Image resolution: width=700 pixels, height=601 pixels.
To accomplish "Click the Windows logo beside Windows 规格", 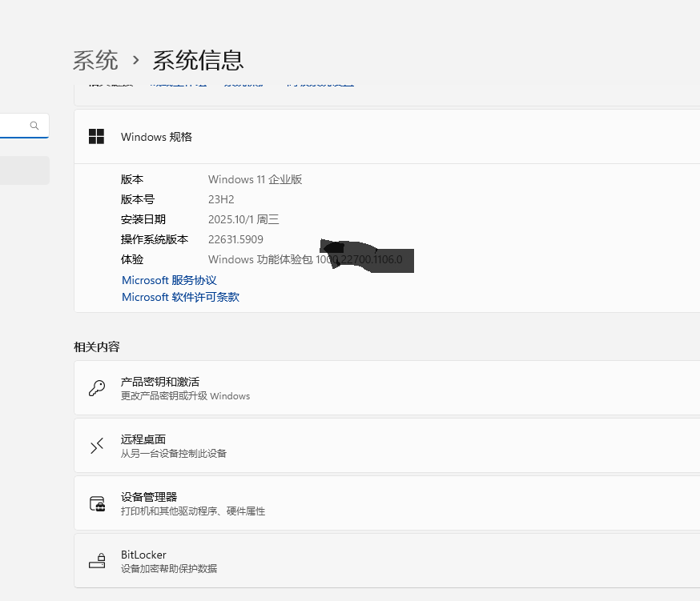I will coord(96,137).
